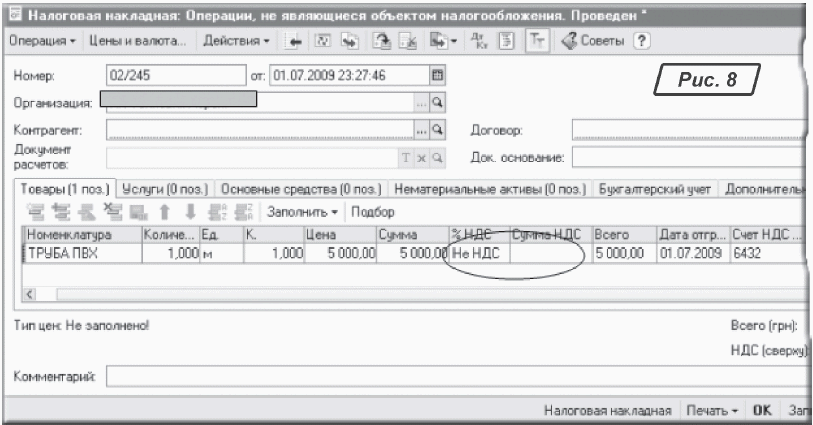Click the Комментарий text field
Viewport: 813px width, 425px height.
(450, 376)
